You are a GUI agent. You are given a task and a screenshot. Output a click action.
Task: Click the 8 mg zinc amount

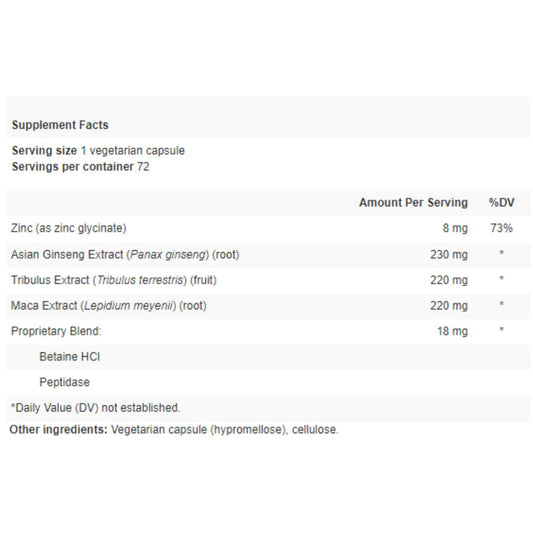pyautogui.click(x=455, y=228)
